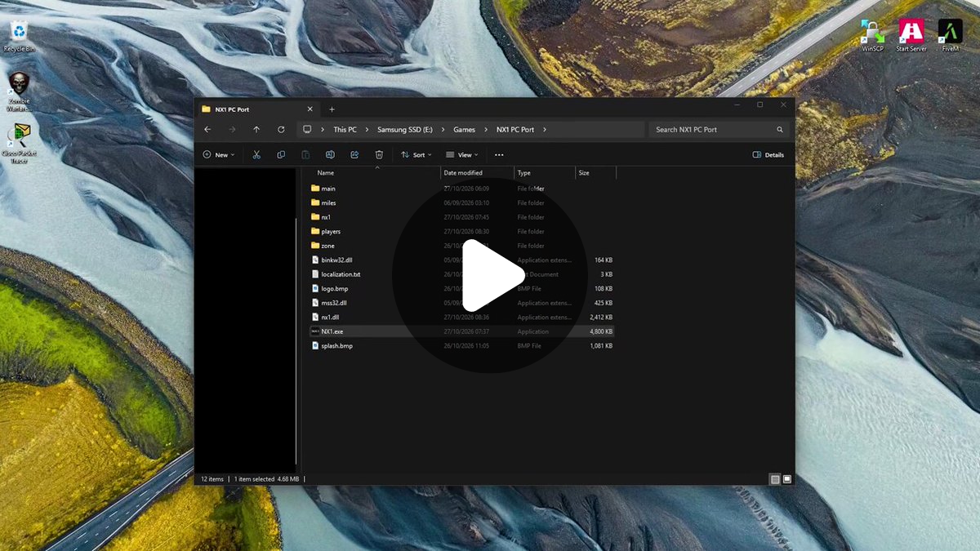Click the Rename icon in toolbar

330,154
